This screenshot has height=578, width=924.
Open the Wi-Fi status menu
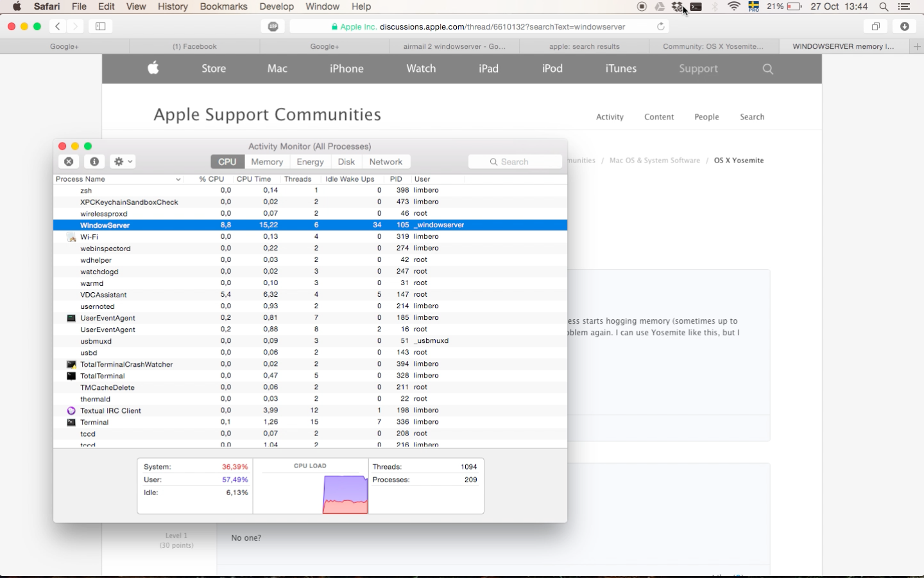pyautogui.click(x=734, y=6)
